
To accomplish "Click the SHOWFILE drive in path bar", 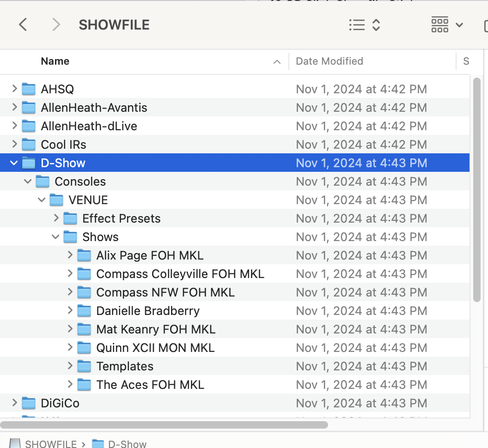I will coord(43,444).
